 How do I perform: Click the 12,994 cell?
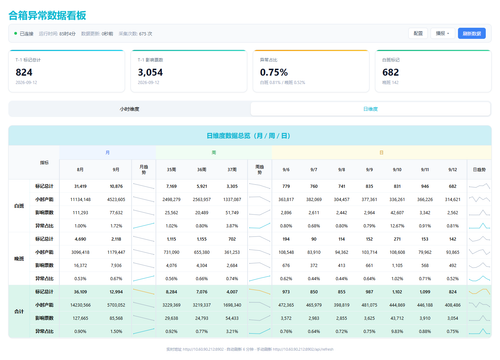(x=116, y=292)
